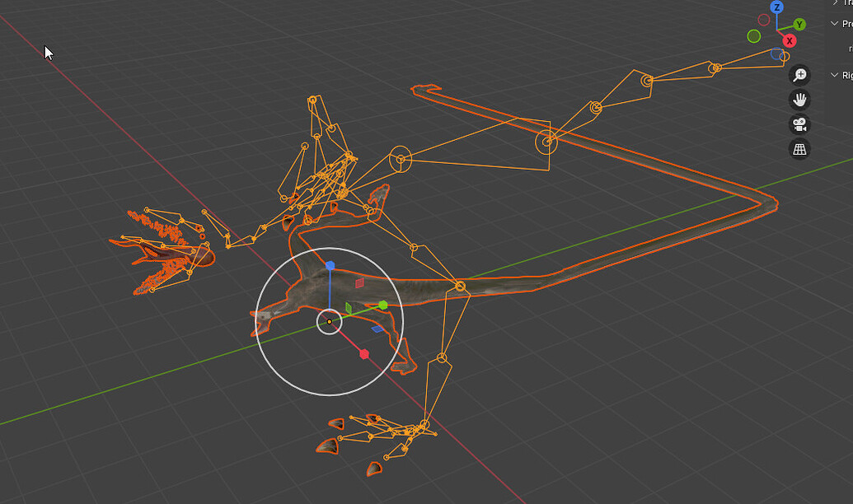Click the small white center circle of the gizmo
Screen dimensions: 853x504
(x=329, y=322)
